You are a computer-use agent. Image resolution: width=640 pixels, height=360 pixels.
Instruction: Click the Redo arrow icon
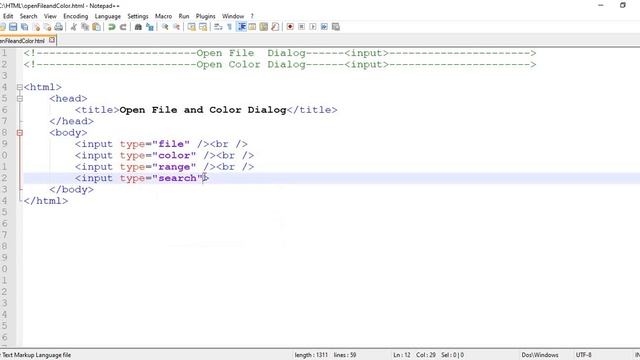point(123,27)
